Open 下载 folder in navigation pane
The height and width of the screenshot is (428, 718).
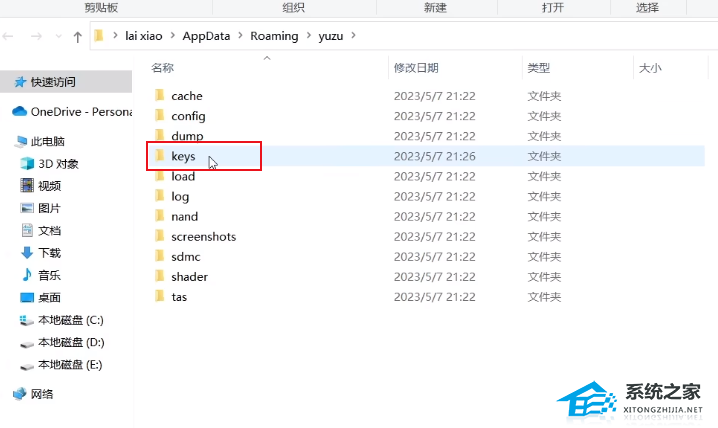49,253
